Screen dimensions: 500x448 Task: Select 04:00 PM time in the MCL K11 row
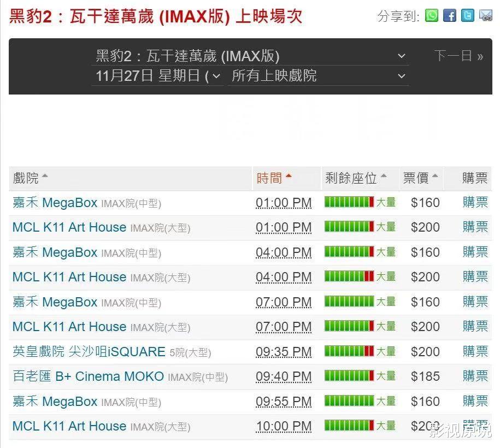[x=284, y=278]
